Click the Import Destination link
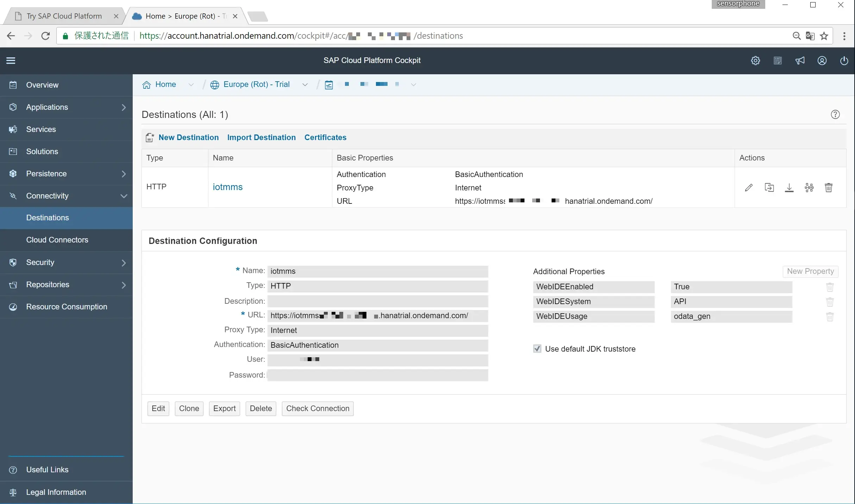 [x=262, y=138]
